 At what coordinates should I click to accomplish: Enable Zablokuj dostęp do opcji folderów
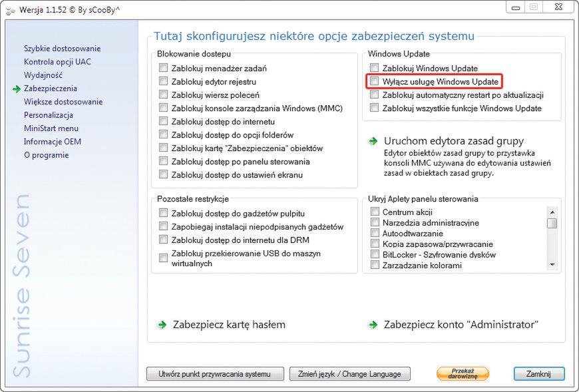163,134
